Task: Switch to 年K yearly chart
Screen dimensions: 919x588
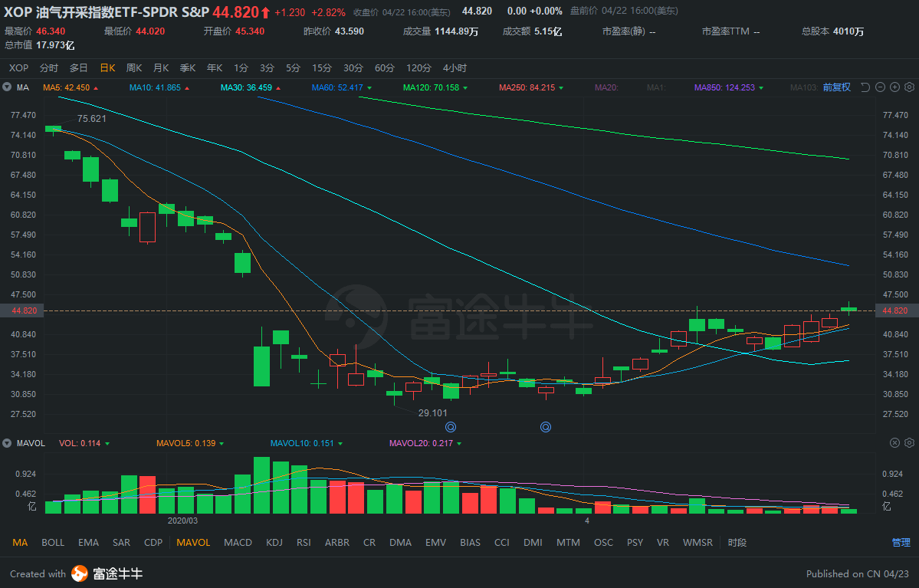Action: tap(215, 68)
